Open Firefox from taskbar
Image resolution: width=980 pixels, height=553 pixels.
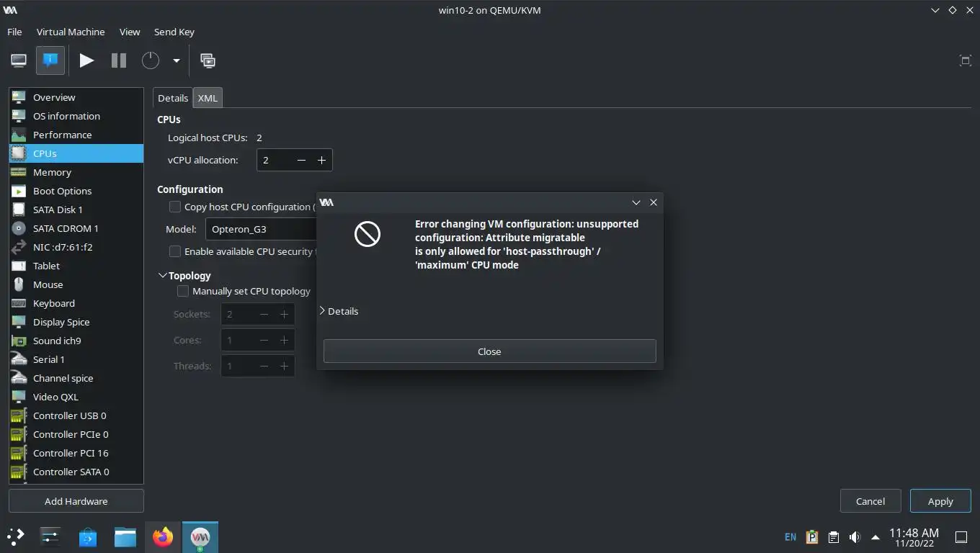[163, 536]
